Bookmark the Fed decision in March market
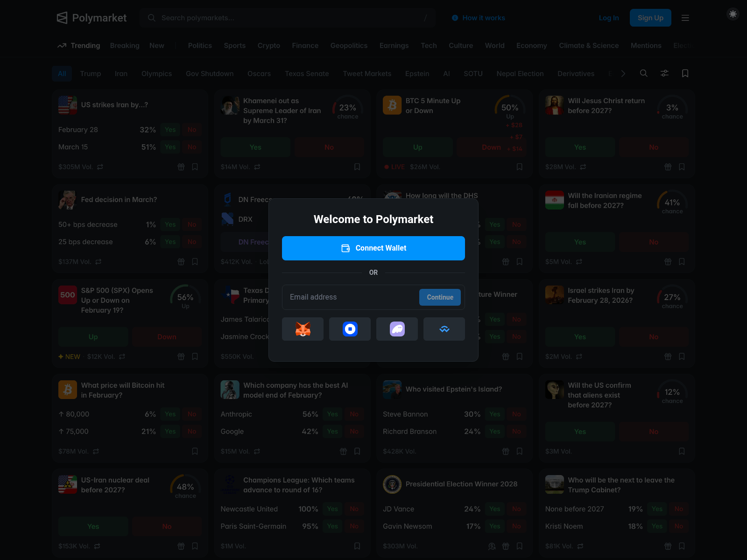This screenshot has height=560, width=747. click(x=195, y=261)
